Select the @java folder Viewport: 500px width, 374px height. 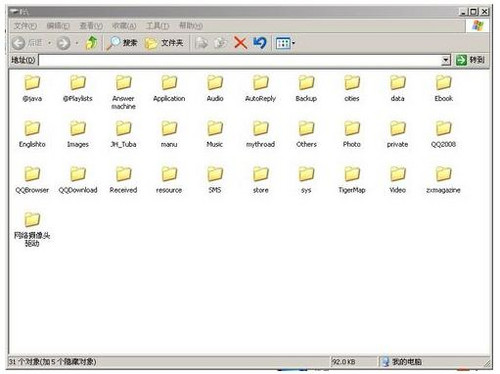pyautogui.click(x=32, y=88)
